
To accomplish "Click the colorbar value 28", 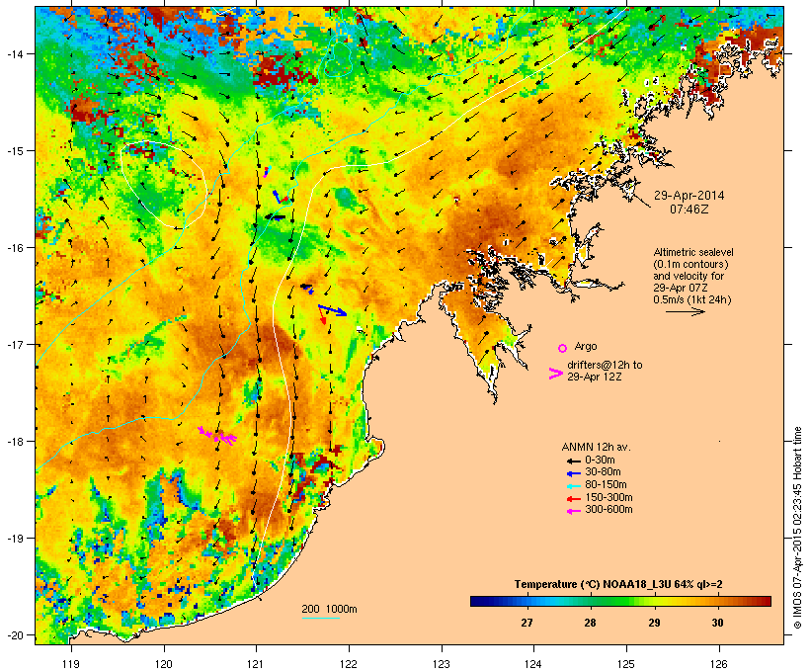I will (x=590, y=623).
